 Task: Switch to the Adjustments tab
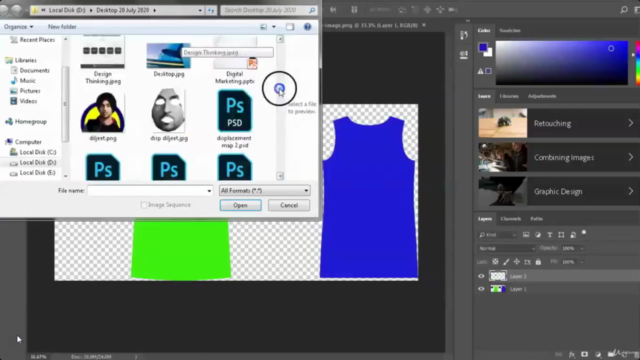(542, 96)
